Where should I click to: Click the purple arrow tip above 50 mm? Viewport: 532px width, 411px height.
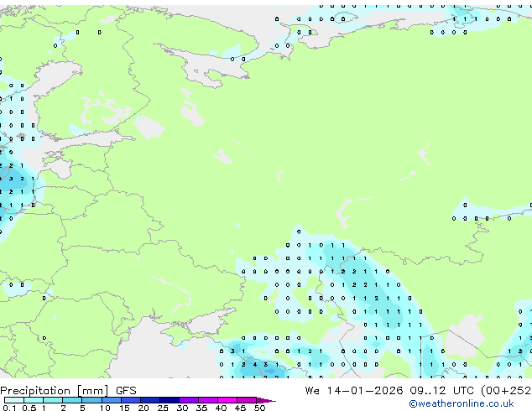click(x=266, y=400)
